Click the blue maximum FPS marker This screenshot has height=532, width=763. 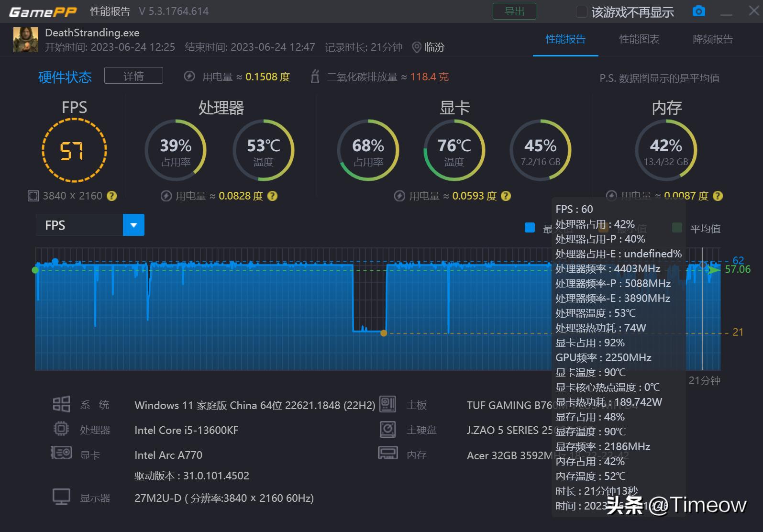click(x=55, y=261)
